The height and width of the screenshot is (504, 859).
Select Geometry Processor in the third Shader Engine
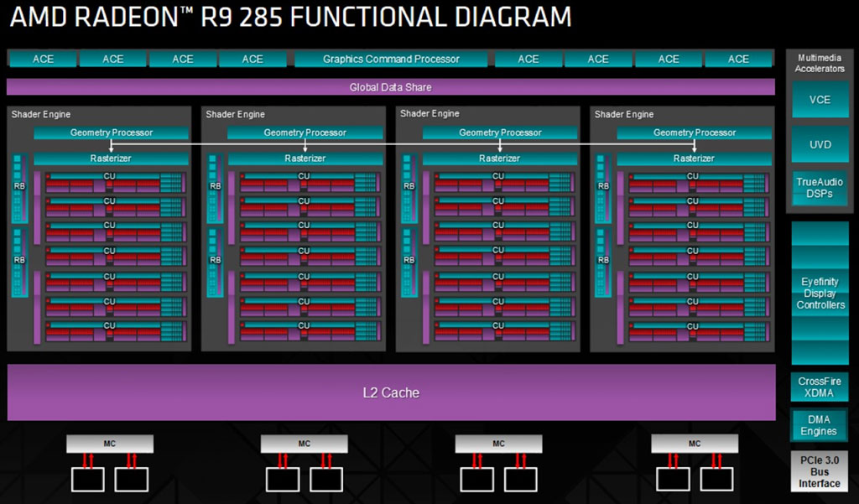pos(500,132)
